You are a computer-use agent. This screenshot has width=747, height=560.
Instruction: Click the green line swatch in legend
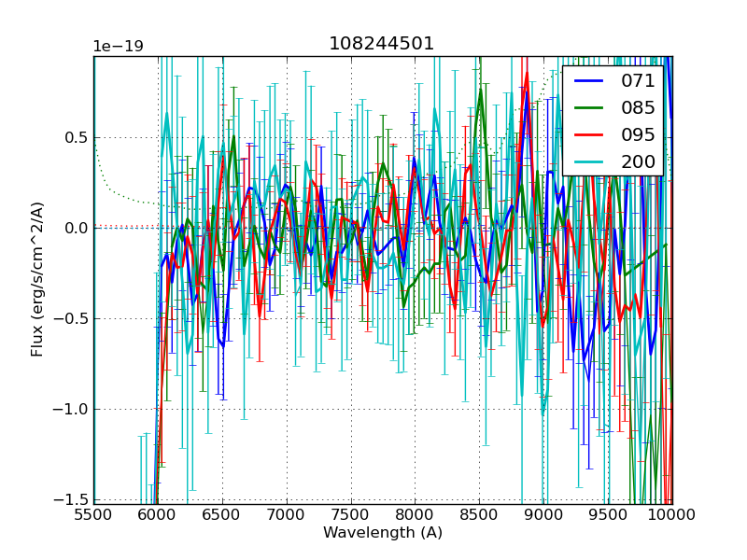pyautogui.click(x=588, y=107)
